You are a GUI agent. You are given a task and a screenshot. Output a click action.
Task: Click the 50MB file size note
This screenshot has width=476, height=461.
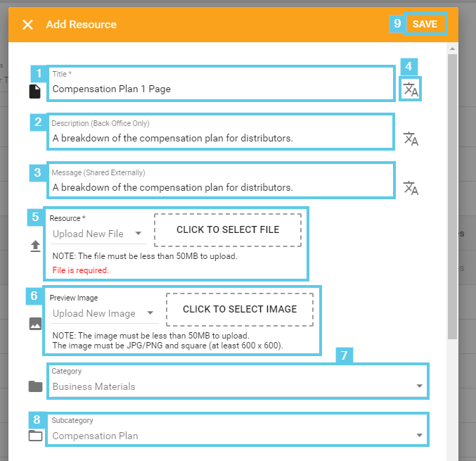click(x=145, y=256)
